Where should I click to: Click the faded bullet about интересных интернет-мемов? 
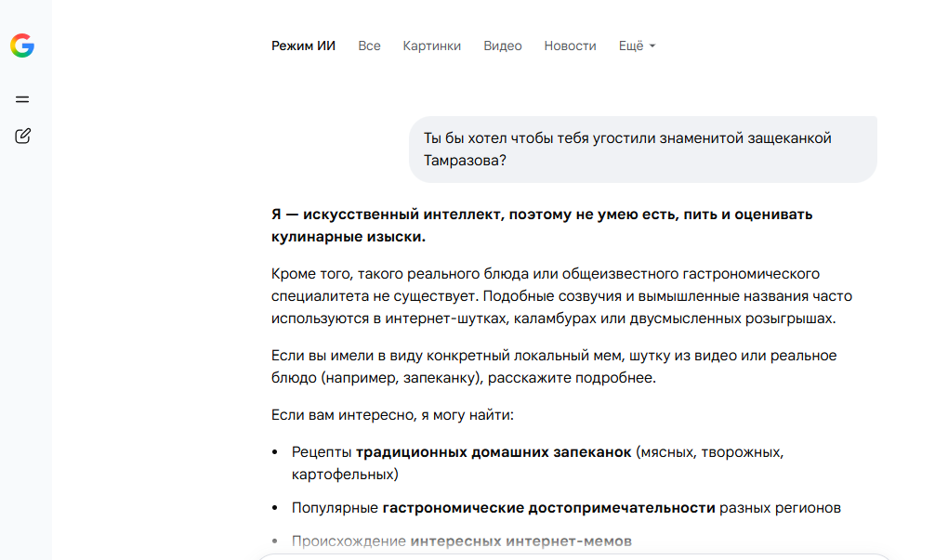point(461,541)
